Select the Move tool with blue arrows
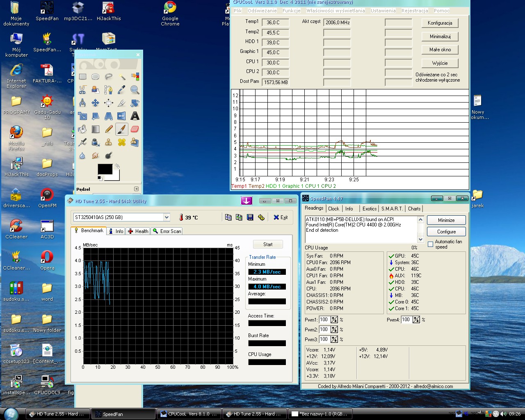This screenshot has width=525, height=420. coord(96,103)
